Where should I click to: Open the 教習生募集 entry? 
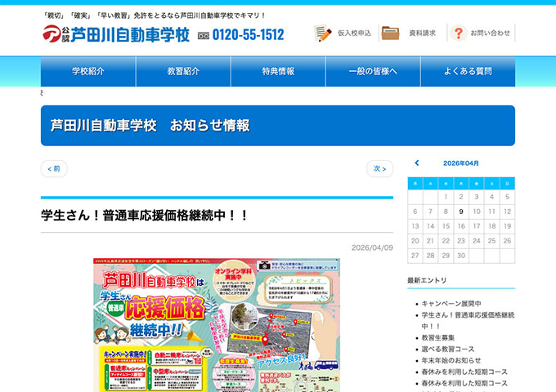point(438,338)
